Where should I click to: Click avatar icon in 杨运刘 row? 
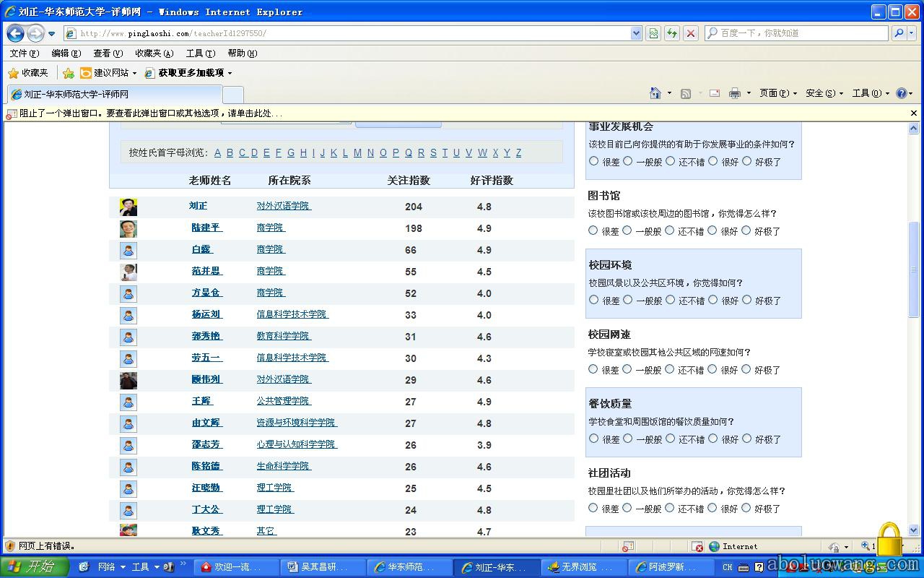128,316
